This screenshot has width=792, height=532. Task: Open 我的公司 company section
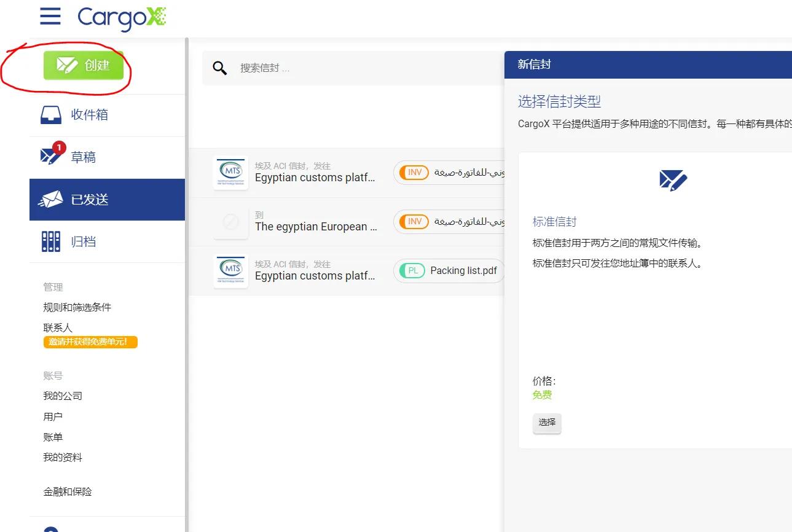point(62,396)
